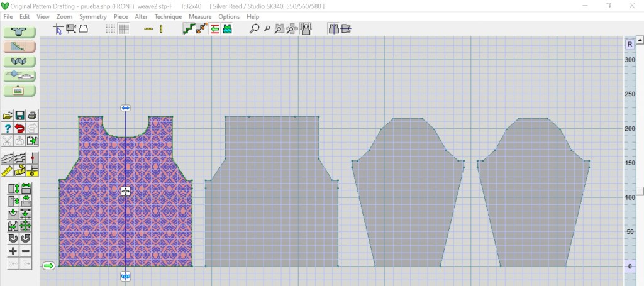Click the rotate clockwise arrow icon
This screenshot has height=286, width=644.
pyautogui.click(x=13, y=238)
